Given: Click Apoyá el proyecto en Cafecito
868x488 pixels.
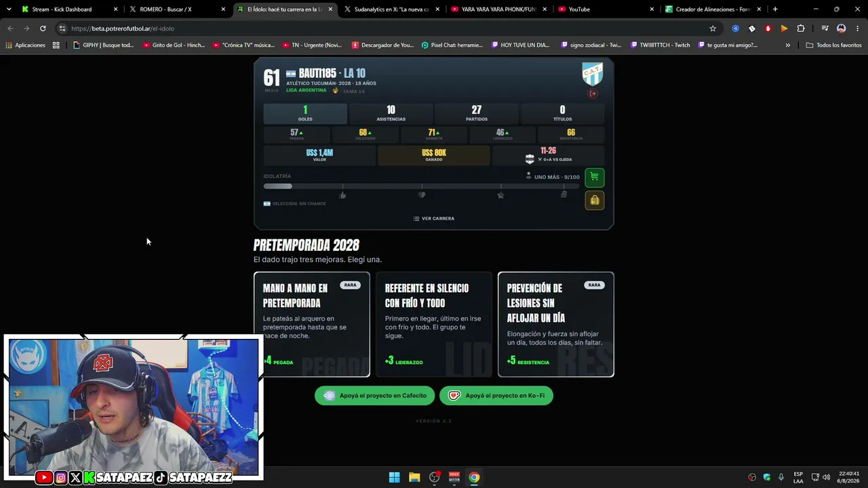Looking at the screenshot, I should point(374,396).
